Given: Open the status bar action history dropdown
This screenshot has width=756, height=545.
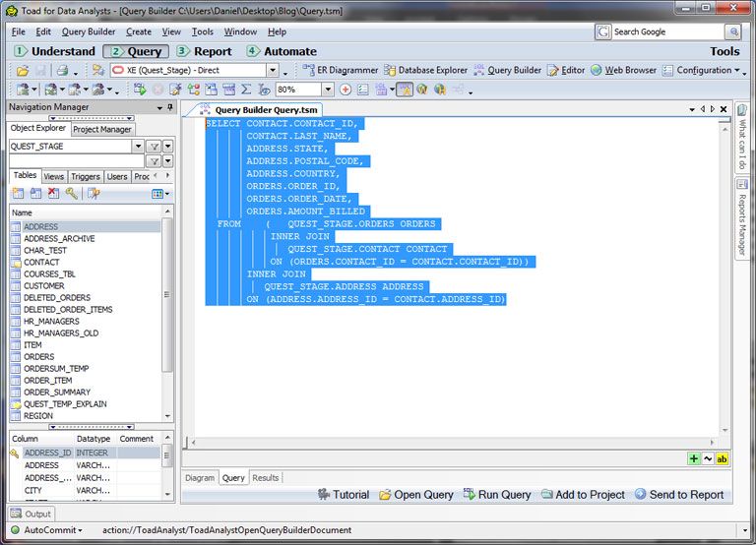Looking at the screenshot, I should [x=744, y=530].
